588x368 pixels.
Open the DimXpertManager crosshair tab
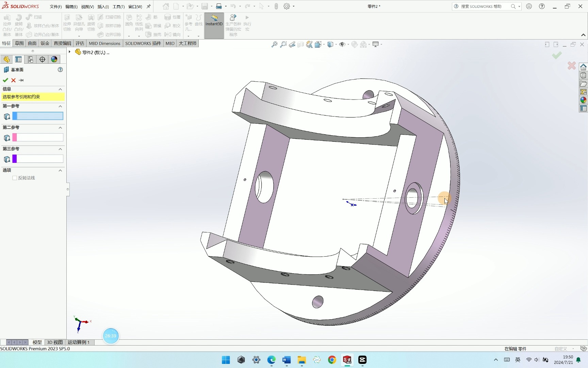(x=42, y=59)
